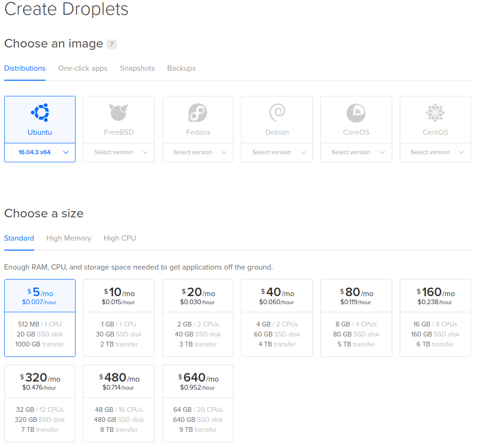Pick the Fedora logo icon
The width and height of the screenshot is (480, 448).
pyautogui.click(x=198, y=112)
